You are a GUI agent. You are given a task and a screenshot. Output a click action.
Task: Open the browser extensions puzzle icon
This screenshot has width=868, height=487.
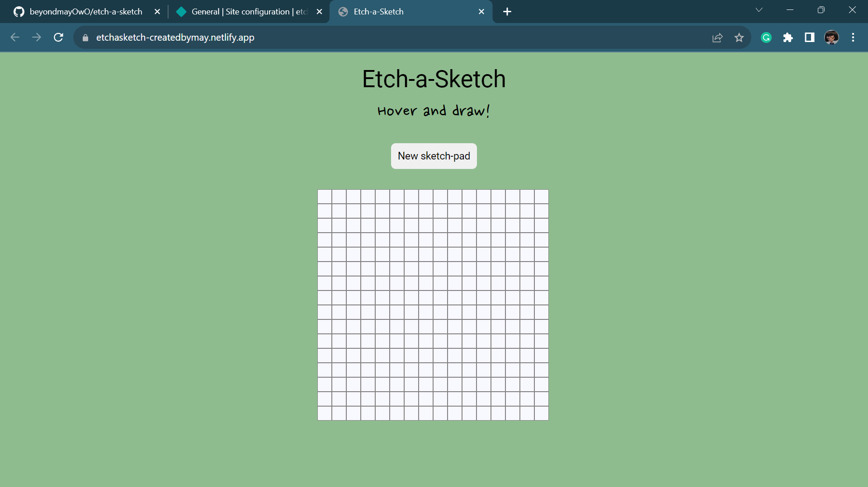(x=788, y=38)
